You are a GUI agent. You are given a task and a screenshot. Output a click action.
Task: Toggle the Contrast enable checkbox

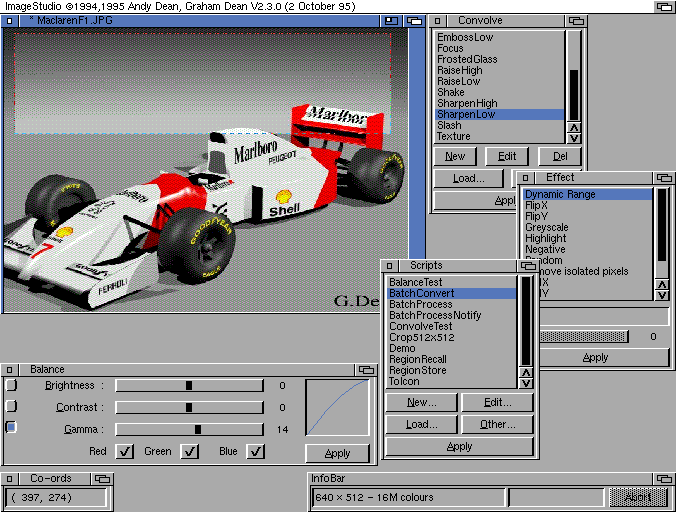coord(11,406)
